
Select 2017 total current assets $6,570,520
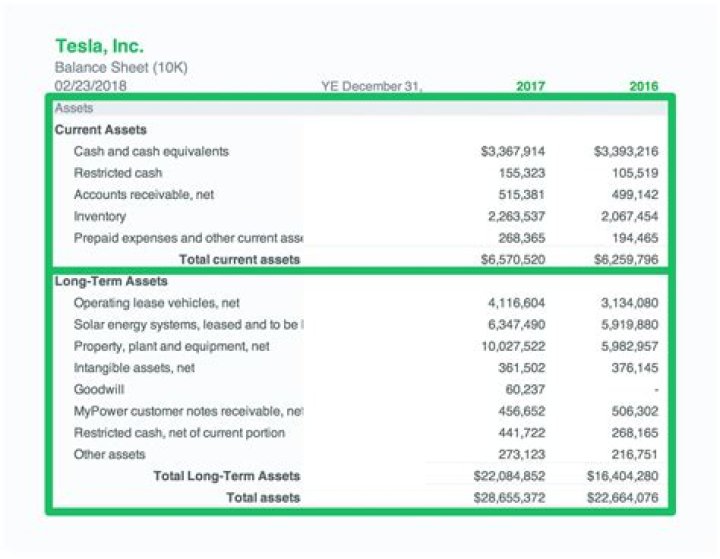512,260
